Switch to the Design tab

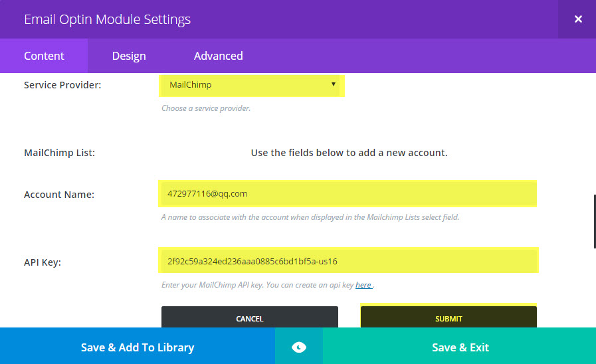click(129, 56)
